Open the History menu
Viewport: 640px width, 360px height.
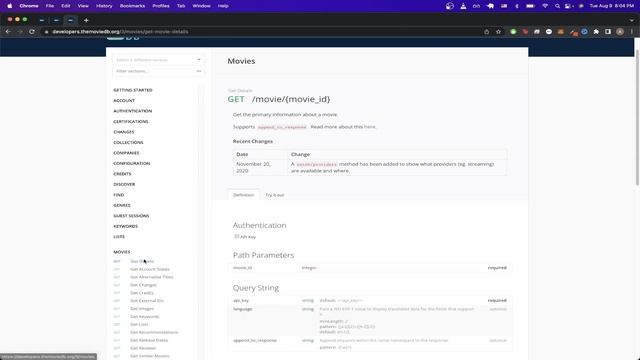104,6
